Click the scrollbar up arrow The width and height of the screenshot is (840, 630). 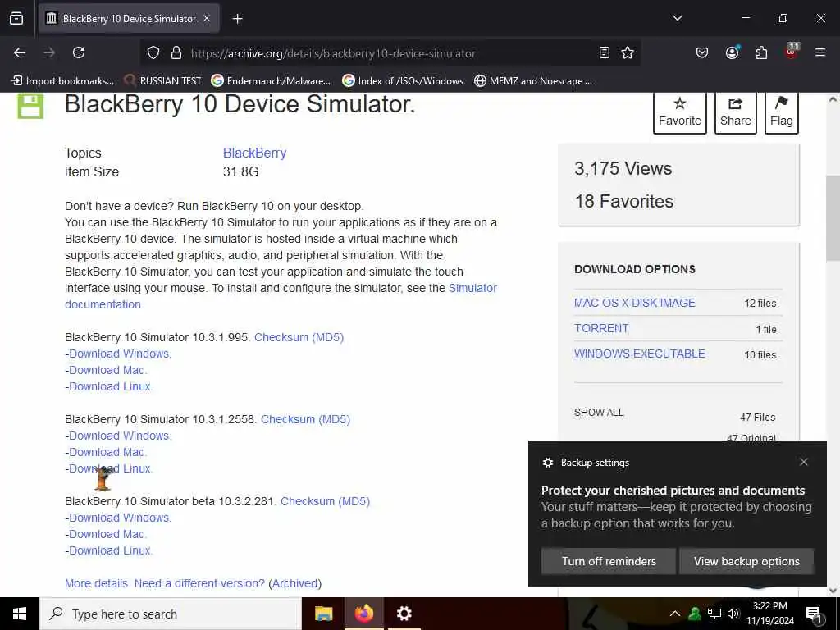pyautogui.click(x=833, y=99)
